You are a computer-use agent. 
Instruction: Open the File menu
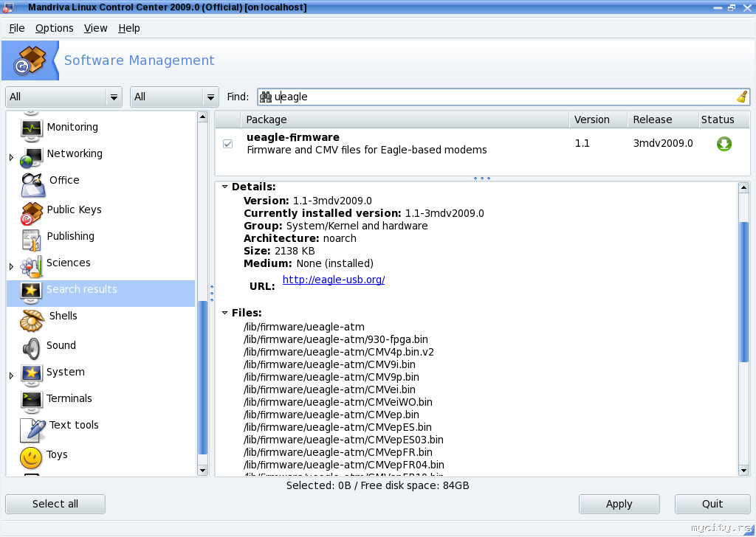click(x=17, y=29)
